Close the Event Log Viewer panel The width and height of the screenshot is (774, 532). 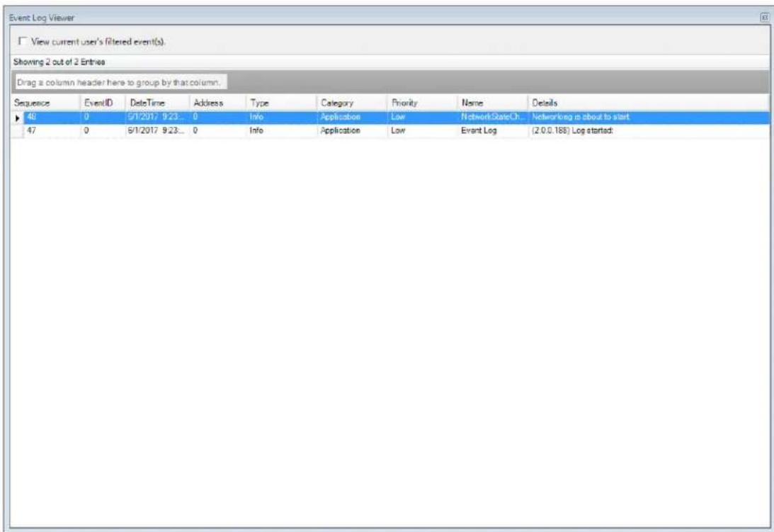tap(765, 18)
